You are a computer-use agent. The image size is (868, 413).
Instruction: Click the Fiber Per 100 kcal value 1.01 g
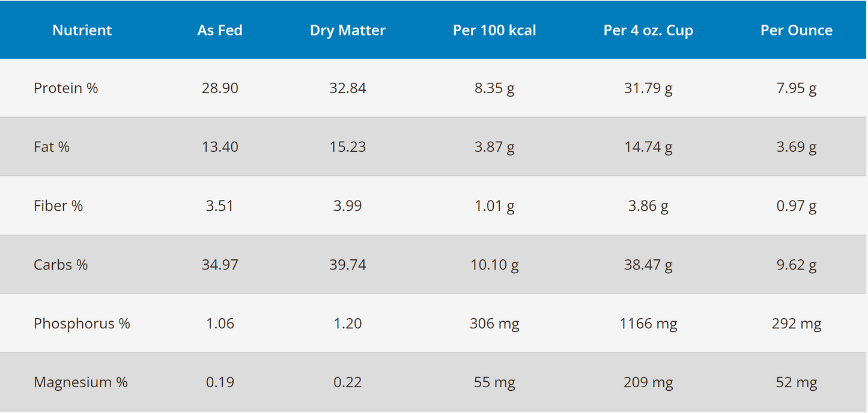(x=494, y=206)
